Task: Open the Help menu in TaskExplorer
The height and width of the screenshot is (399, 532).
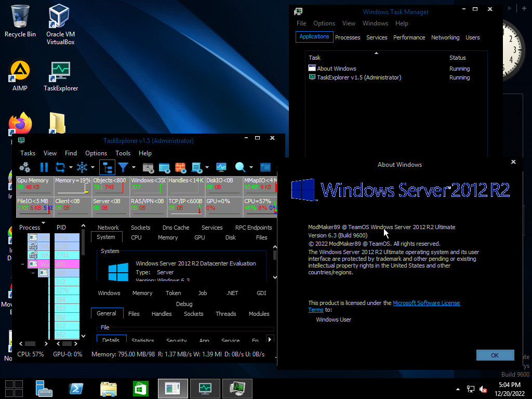Action: [x=145, y=153]
